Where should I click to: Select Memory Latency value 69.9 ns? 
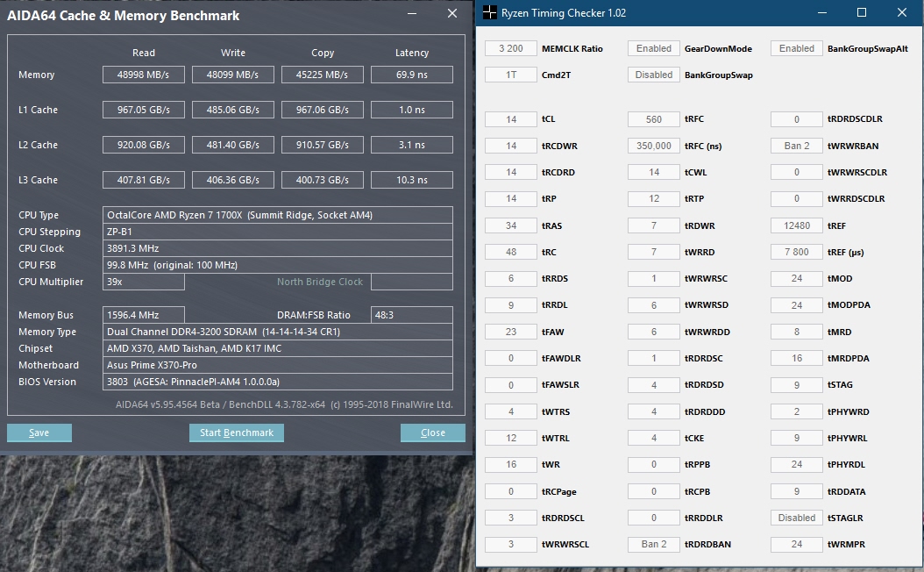click(x=412, y=75)
